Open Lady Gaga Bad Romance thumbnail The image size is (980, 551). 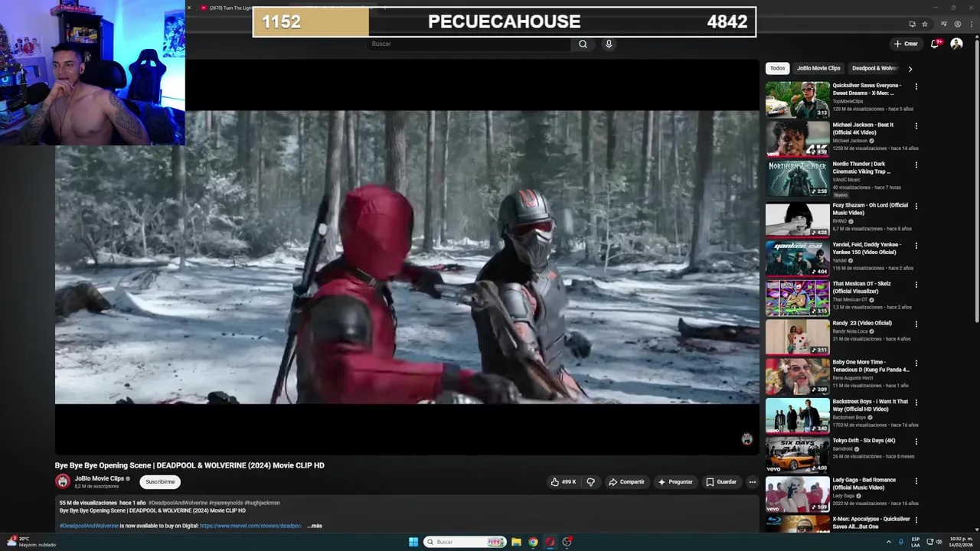point(798,494)
